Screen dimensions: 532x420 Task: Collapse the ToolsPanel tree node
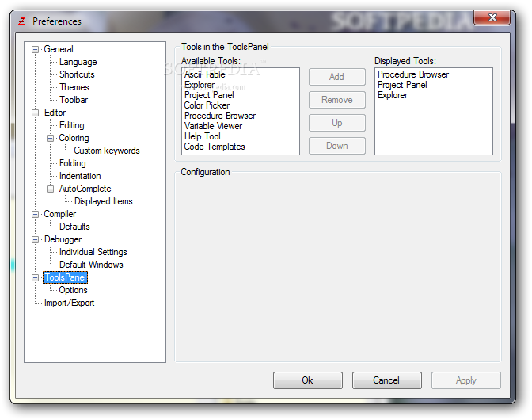click(x=35, y=277)
